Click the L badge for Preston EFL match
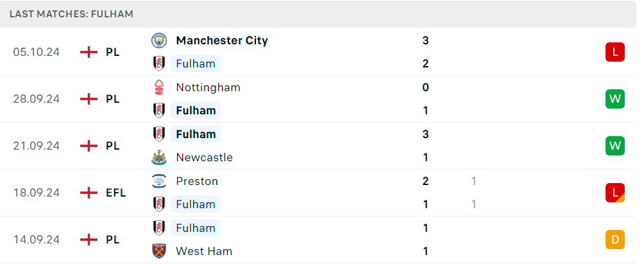The image size is (644, 264). click(x=615, y=193)
